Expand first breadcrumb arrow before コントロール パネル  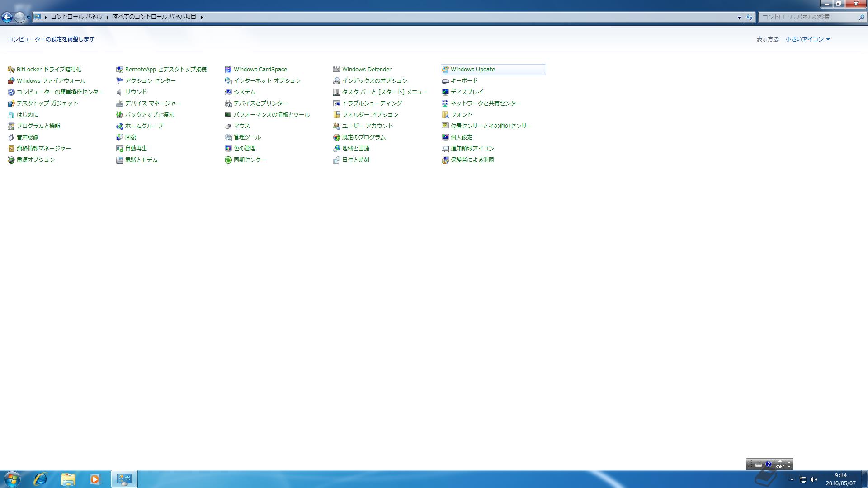tap(46, 17)
